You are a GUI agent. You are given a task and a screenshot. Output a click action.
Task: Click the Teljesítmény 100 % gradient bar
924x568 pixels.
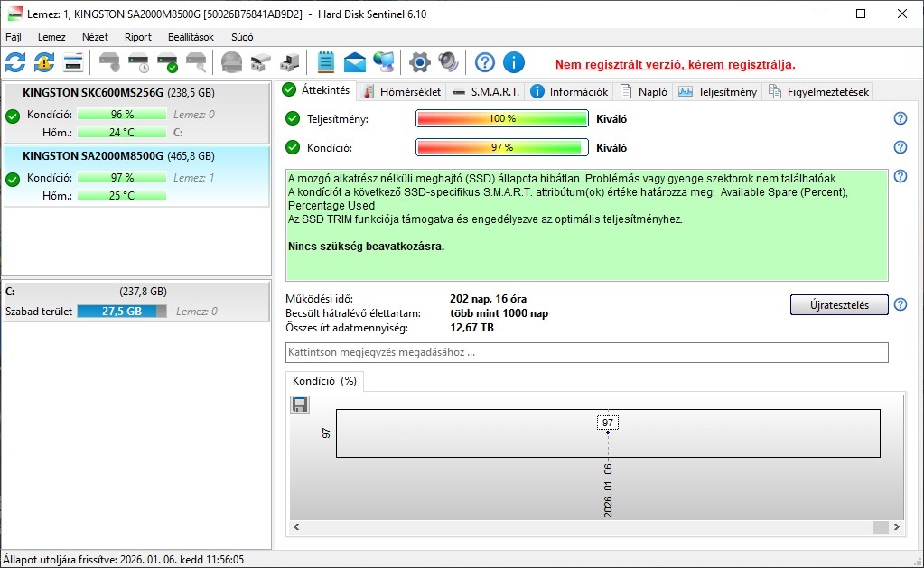(x=502, y=118)
